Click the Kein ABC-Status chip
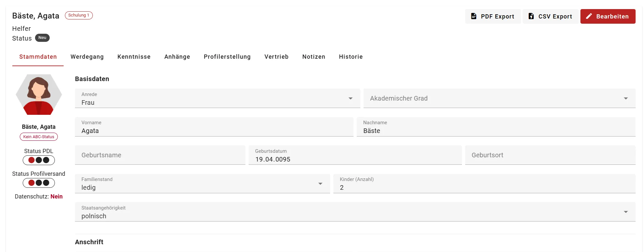644x252 pixels. point(39,137)
